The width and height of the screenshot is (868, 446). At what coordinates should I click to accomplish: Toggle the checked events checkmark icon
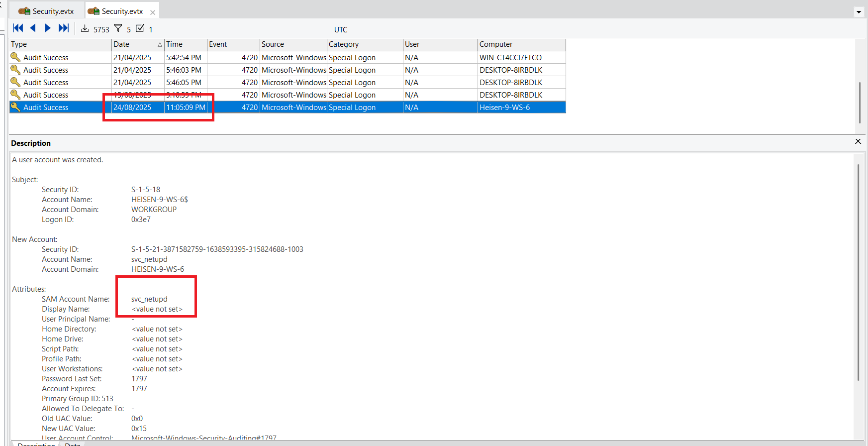(x=140, y=28)
